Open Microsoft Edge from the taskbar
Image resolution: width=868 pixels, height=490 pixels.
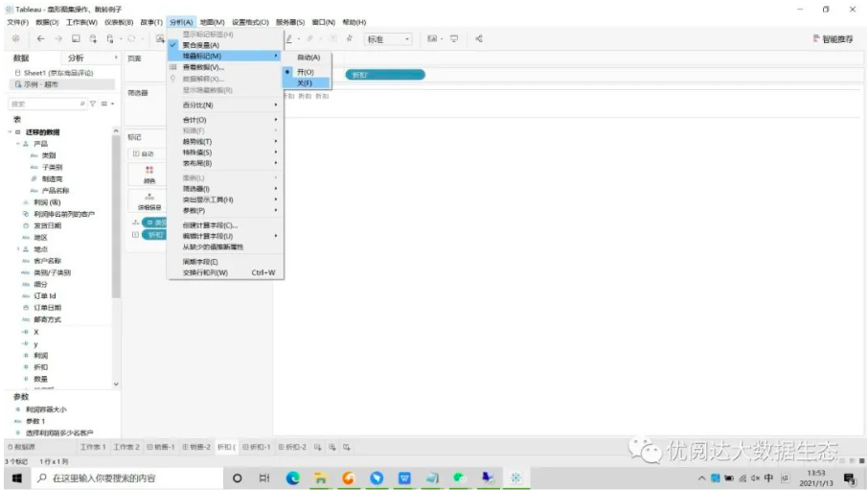[x=293, y=478]
